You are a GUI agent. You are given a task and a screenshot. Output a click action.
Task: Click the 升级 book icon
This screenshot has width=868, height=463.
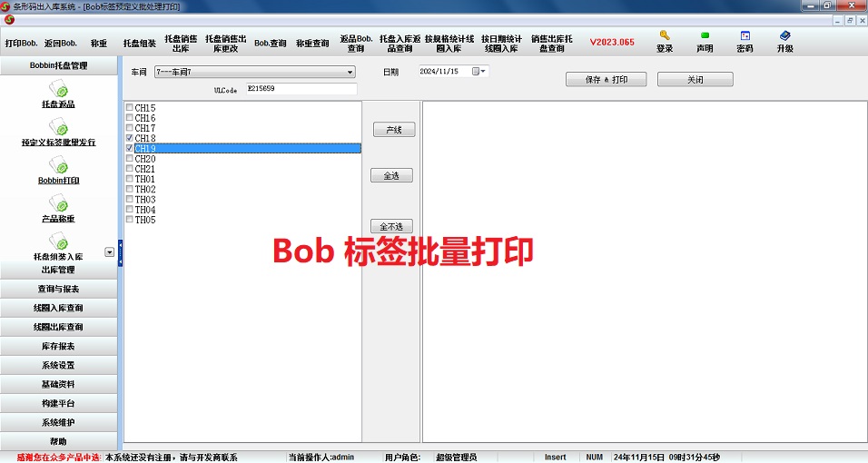tap(784, 36)
